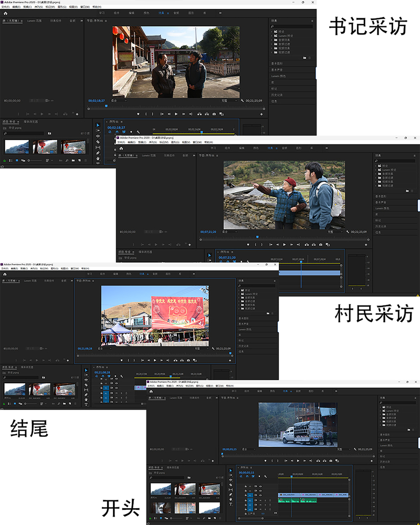
Task: Select the Text tool in the tools panel
Action: click(98, 163)
